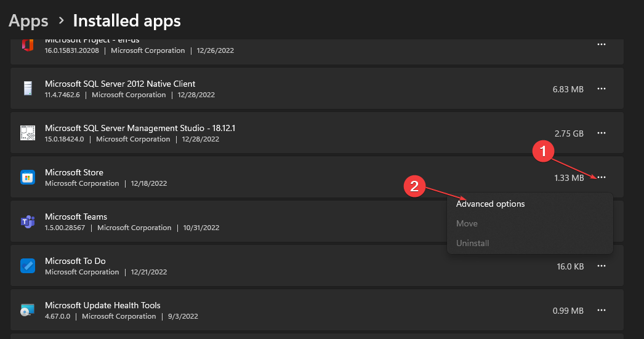The width and height of the screenshot is (644, 339).
Task: Open more options for Microsoft Update Health Tools
Action: [602, 310]
